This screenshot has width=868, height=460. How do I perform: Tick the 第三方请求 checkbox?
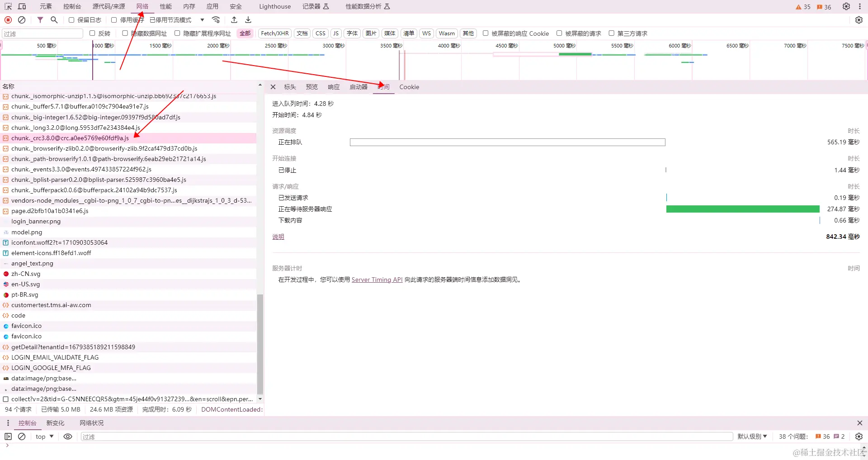[611, 33]
